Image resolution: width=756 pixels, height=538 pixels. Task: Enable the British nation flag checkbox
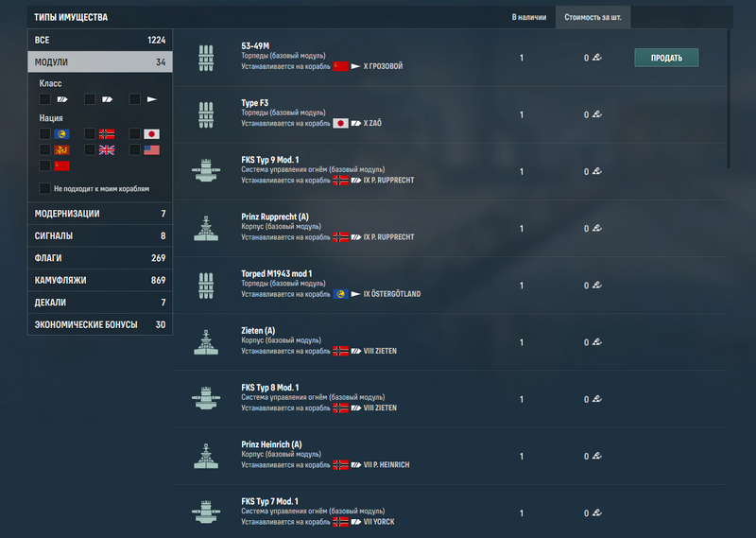(90, 149)
